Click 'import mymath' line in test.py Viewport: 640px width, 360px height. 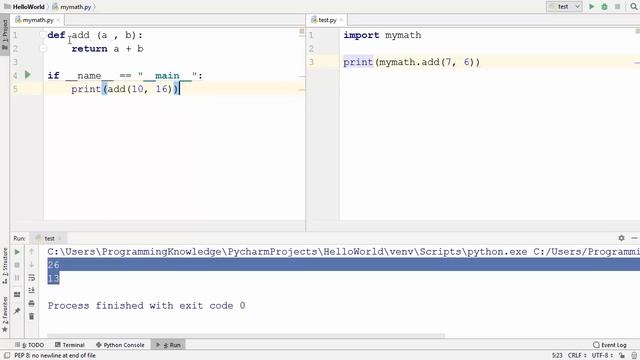coord(382,35)
